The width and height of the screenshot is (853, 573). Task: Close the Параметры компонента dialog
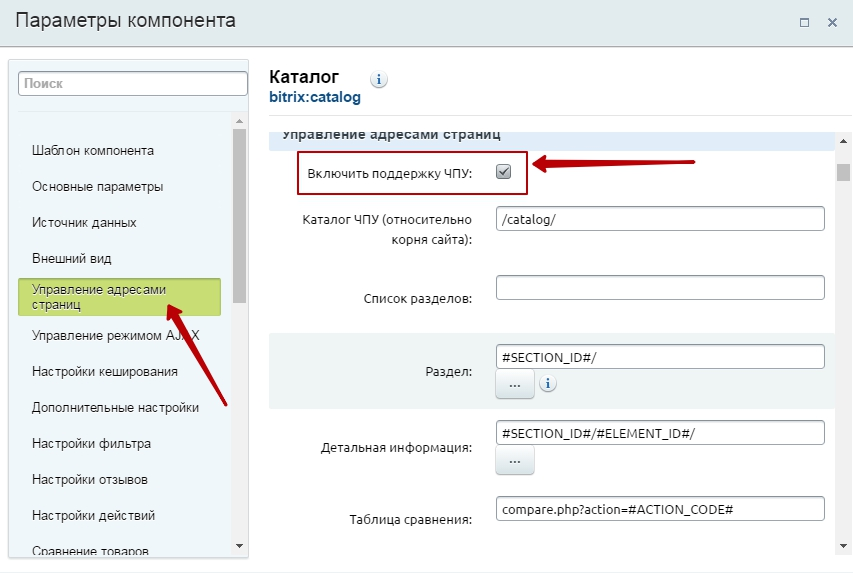point(832,22)
